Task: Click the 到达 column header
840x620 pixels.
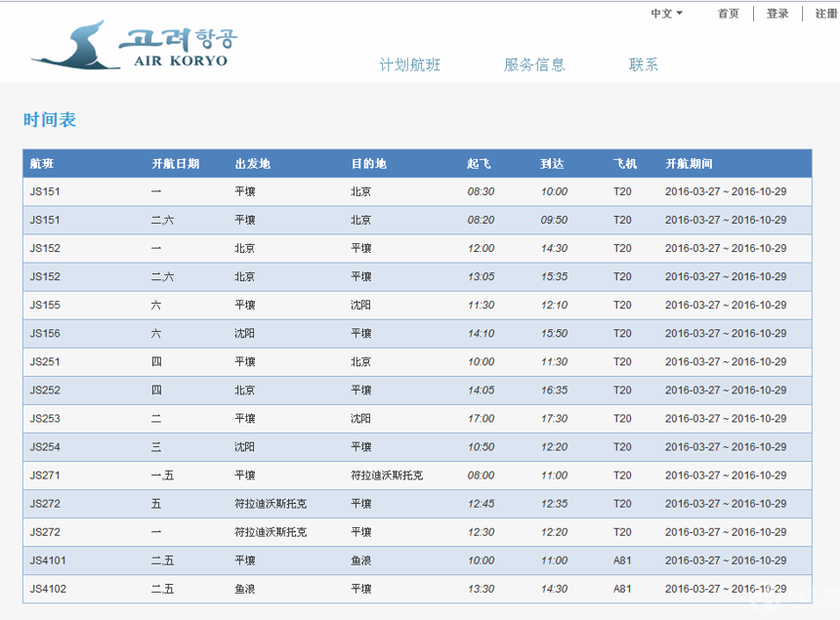Action: pyautogui.click(x=553, y=164)
